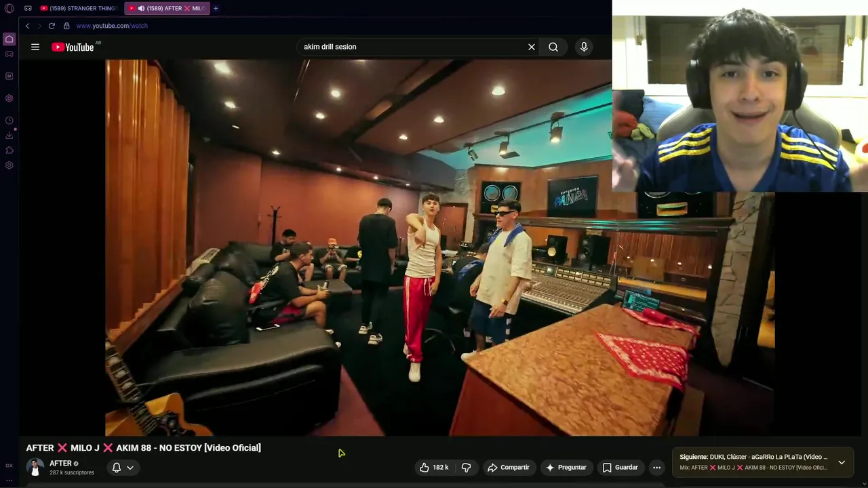This screenshot has height=488, width=868.
Task: Click the Siguiente: DUKI, Clúster text
Action: tap(753, 457)
